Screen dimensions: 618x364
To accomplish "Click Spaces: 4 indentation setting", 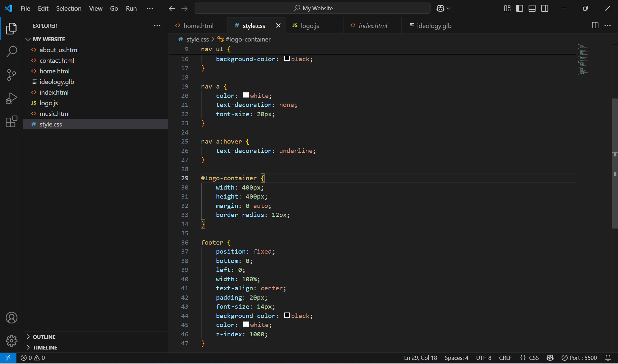I will point(456,358).
